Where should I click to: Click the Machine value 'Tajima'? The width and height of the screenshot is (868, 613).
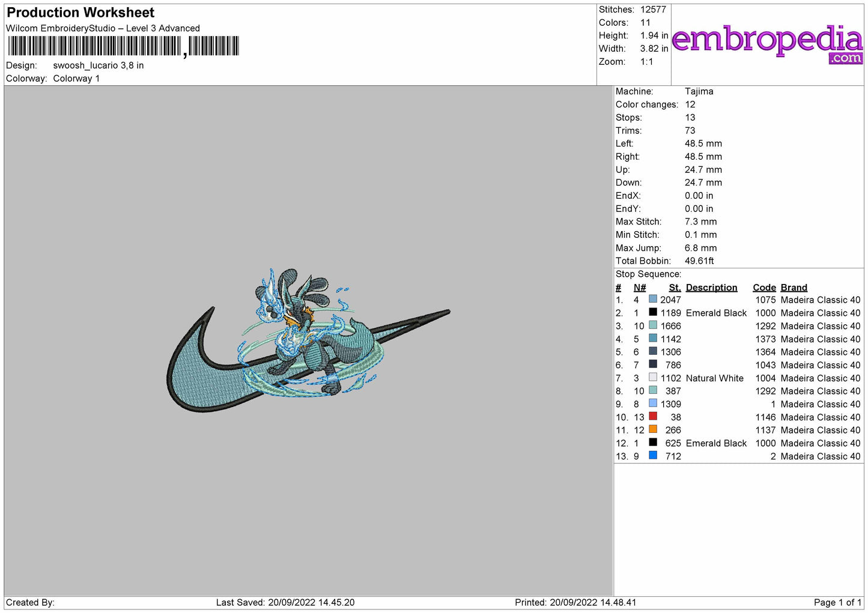[699, 91]
